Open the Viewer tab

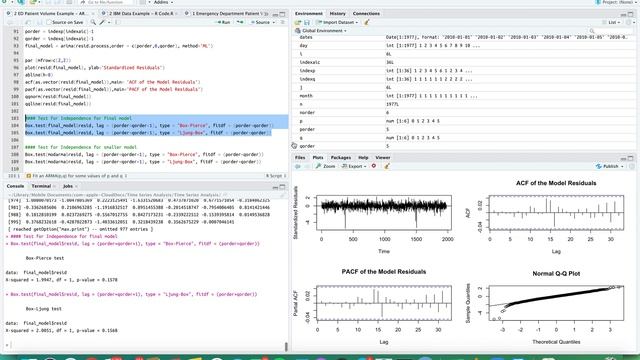382,158
